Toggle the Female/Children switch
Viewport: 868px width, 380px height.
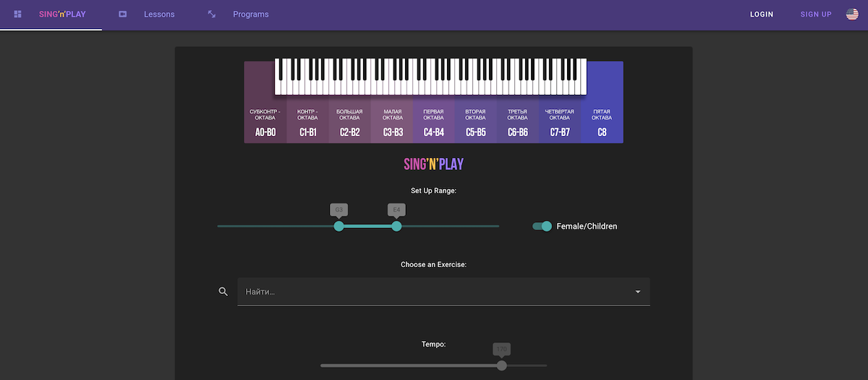(542, 227)
